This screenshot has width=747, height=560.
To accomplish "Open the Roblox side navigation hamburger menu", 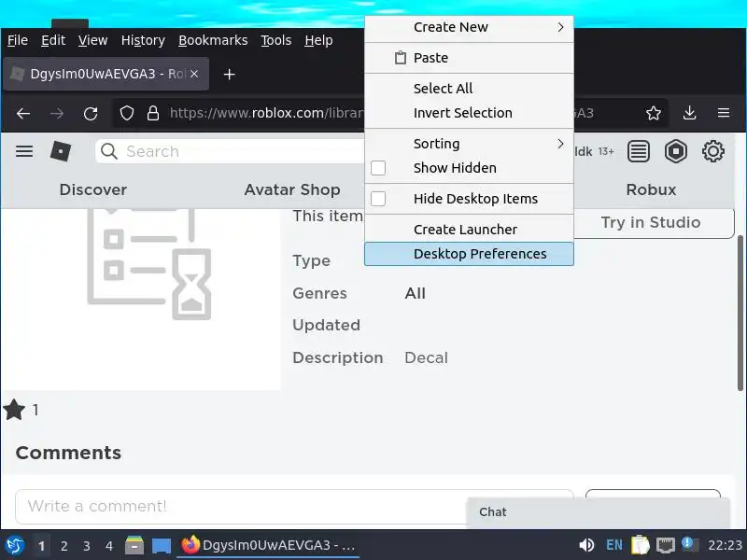I will pyautogui.click(x=24, y=151).
